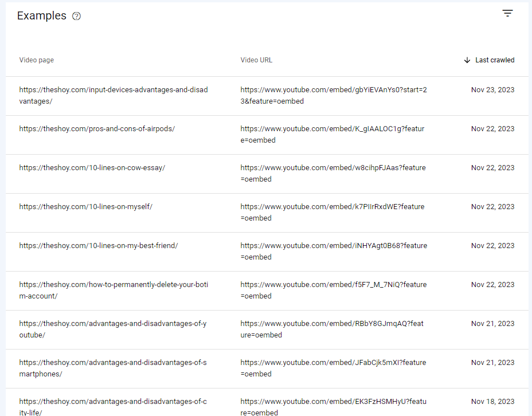This screenshot has height=416, width=532.
Task: Open the 10-lines-on-myself page link
Action: click(x=85, y=206)
